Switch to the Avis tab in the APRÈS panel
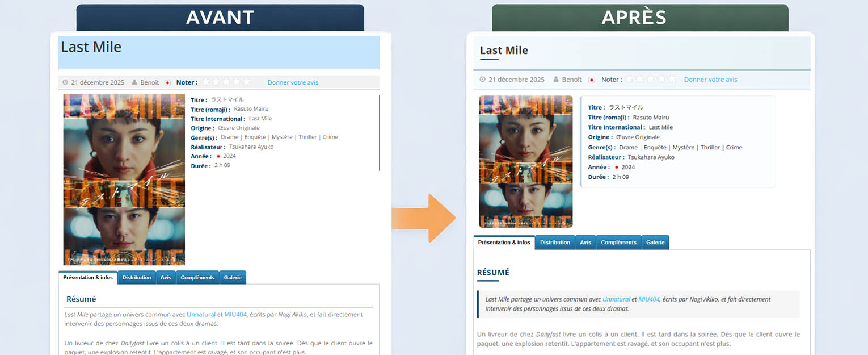 pyautogui.click(x=585, y=243)
